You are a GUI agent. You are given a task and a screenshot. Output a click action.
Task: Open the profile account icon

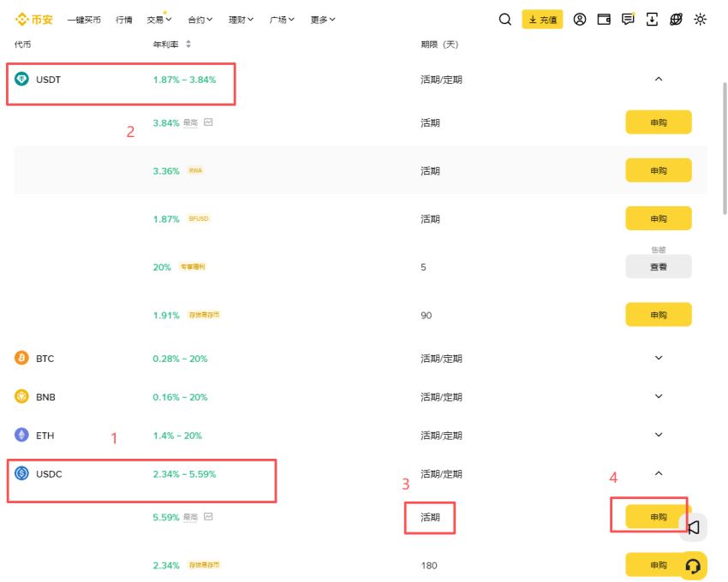(x=581, y=19)
